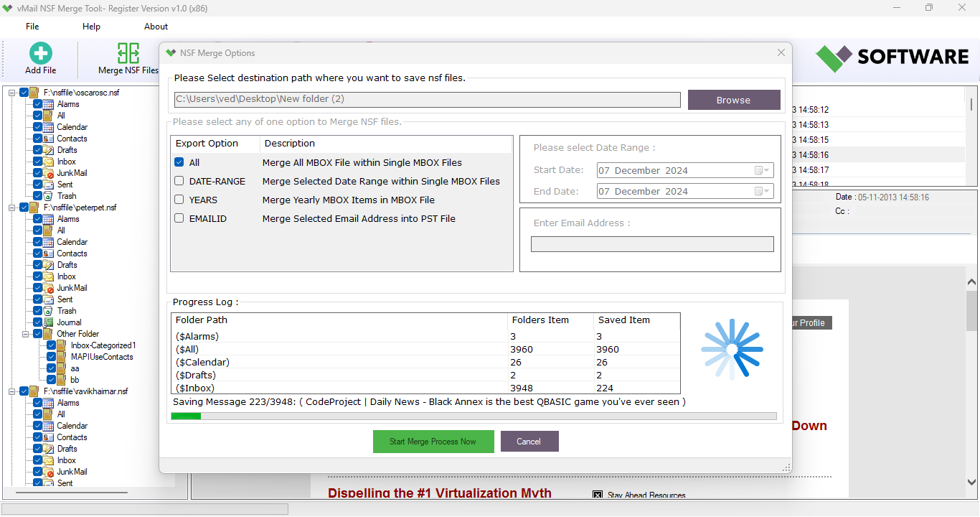The height and width of the screenshot is (517, 980).
Task: Click the Contacts icon under ravikhaimar.nsf
Action: pyautogui.click(x=48, y=437)
